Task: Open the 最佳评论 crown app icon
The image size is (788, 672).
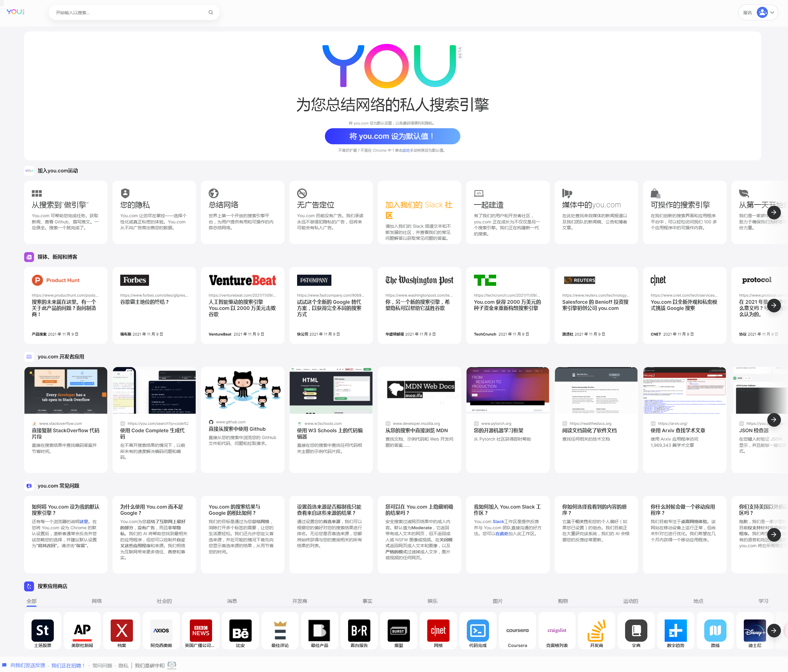Action: pos(280,630)
